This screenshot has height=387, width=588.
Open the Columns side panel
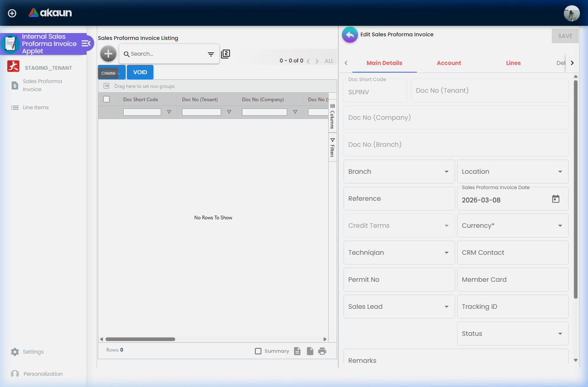click(x=332, y=117)
